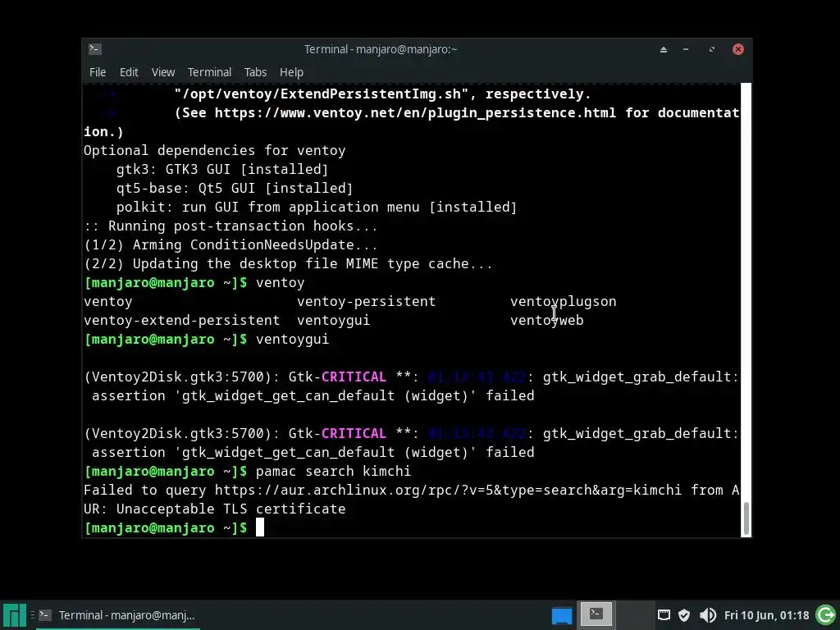Click the clock showing Fri 10 Jun, 01:18
This screenshot has width=840, height=630.
[x=767, y=615]
